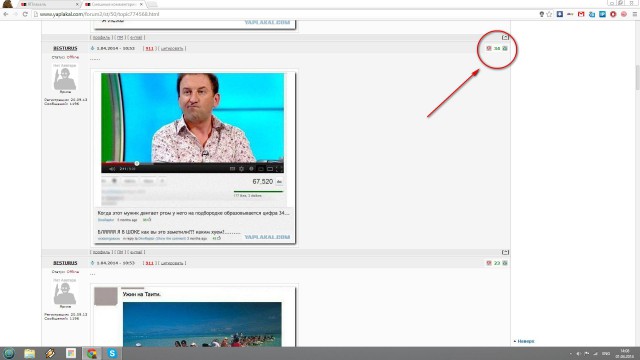Open File Explorer from the taskbar
Screen dimensions: 640x360
pos(29,353)
